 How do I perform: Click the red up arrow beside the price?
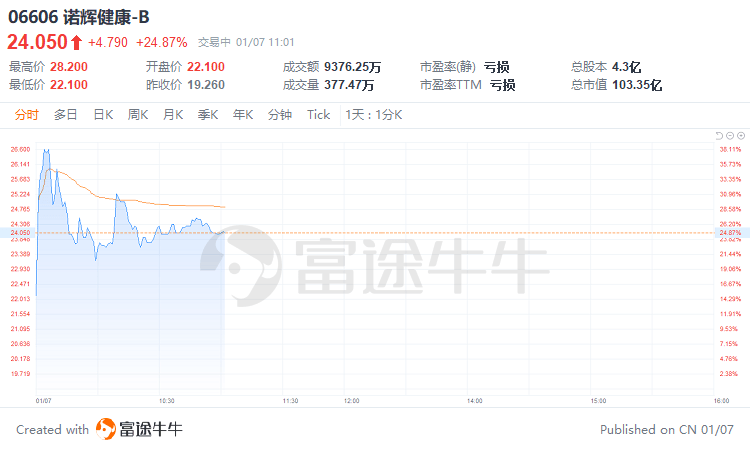click(x=77, y=43)
